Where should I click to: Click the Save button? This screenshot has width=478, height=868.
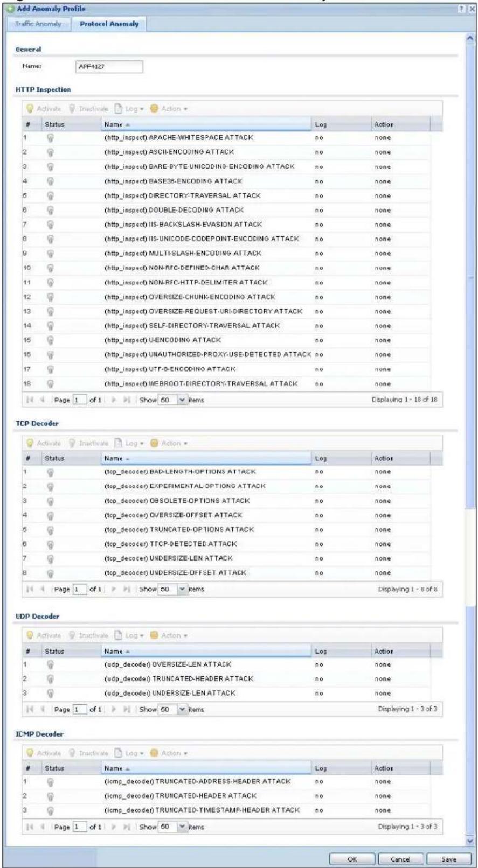[448, 859]
